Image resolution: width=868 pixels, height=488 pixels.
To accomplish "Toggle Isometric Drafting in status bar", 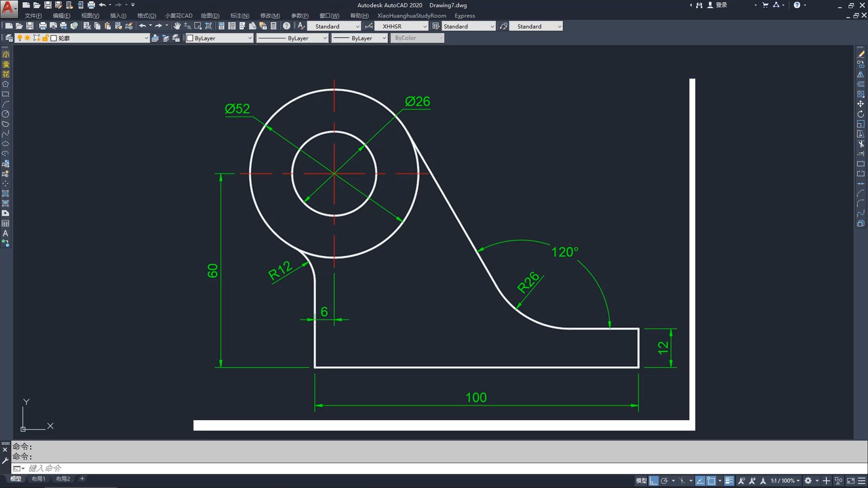I will click(x=682, y=481).
